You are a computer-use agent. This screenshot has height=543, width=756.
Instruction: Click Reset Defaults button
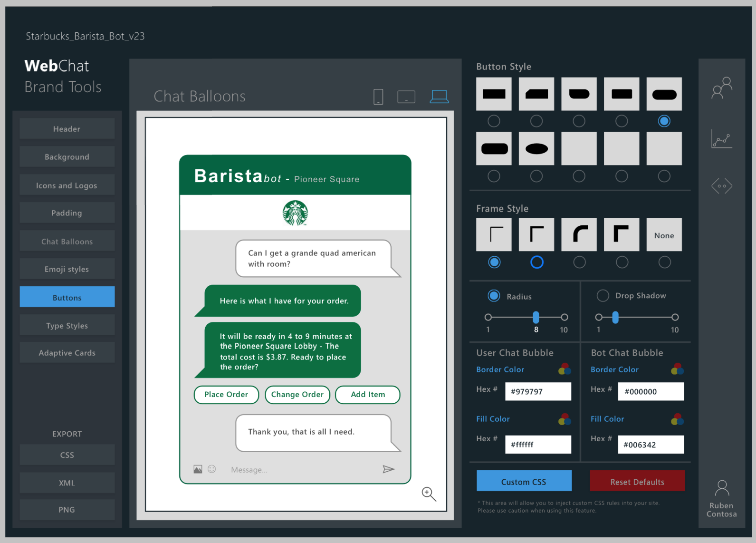pyautogui.click(x=637, y=481)
